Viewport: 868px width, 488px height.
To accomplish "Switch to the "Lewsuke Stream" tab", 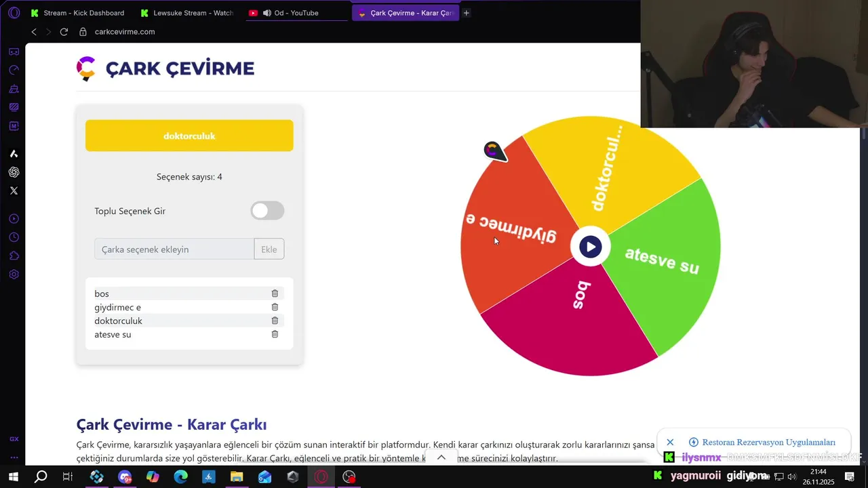I will (x=187, y=13).
